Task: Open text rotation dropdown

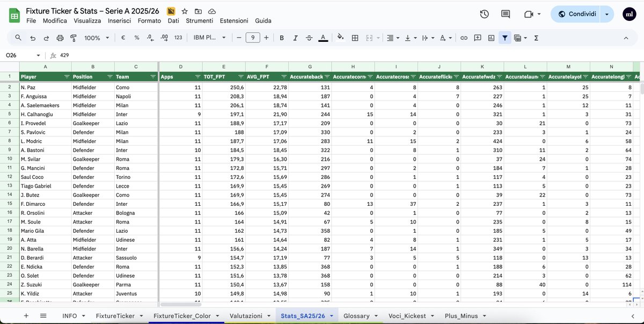Action: (445, 38)
